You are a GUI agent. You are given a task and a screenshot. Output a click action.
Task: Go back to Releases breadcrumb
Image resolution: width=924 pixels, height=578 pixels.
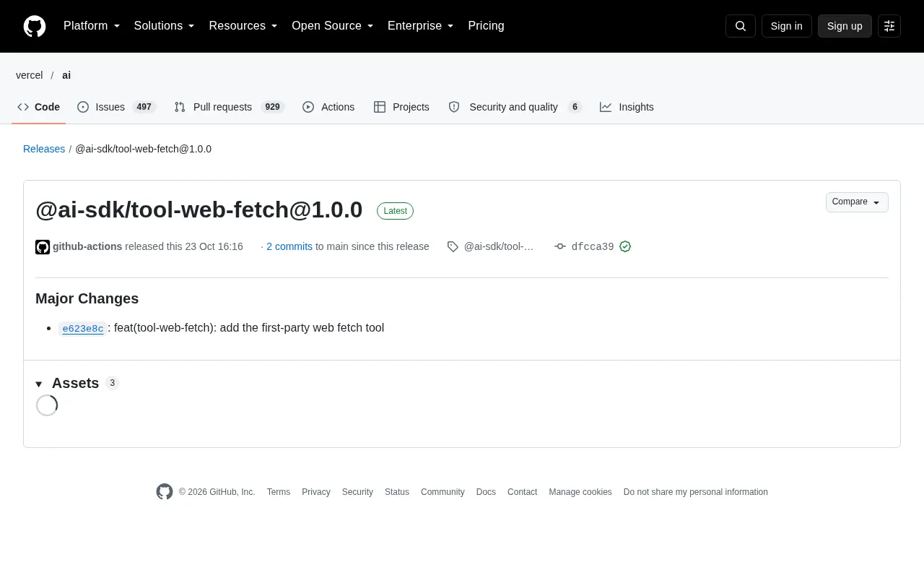click(x=44, y=149)
